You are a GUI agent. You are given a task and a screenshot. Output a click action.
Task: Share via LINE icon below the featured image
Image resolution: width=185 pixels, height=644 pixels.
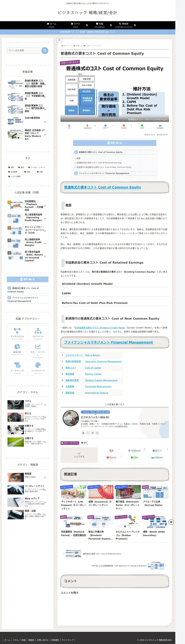[x=142, y=126]
